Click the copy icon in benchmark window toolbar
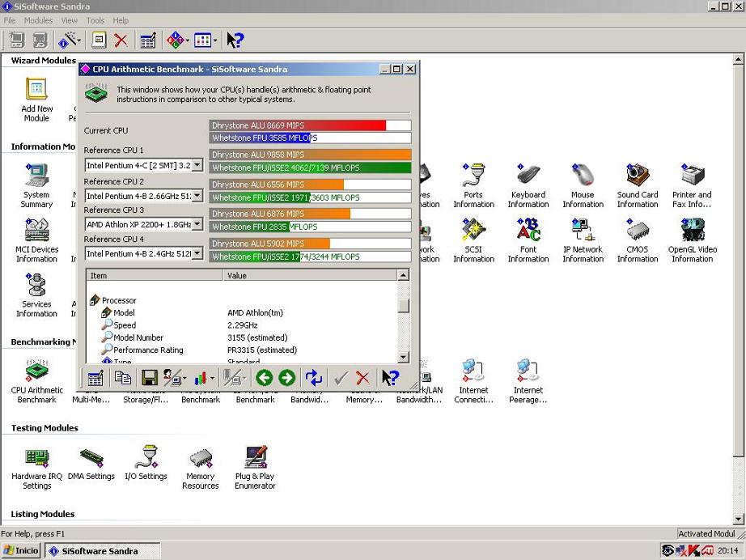 pos(123,378)
